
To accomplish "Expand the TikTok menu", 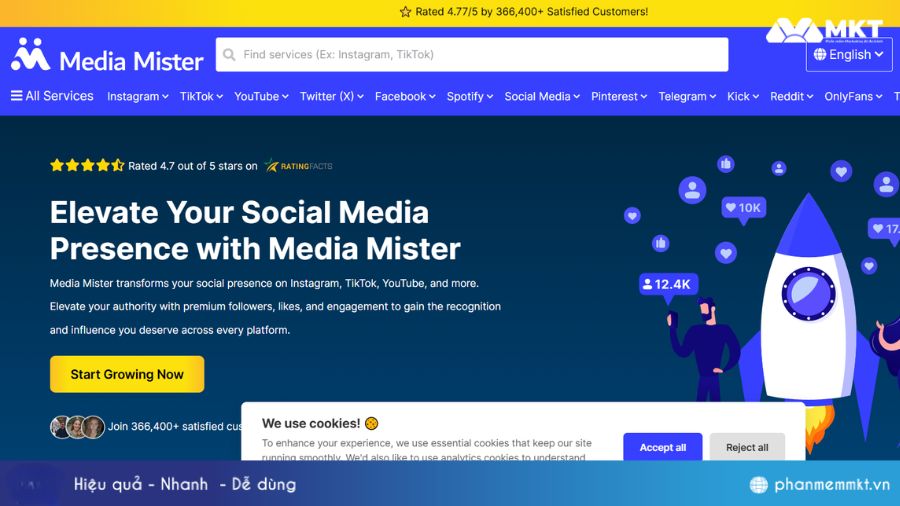I will click(201, 96).
